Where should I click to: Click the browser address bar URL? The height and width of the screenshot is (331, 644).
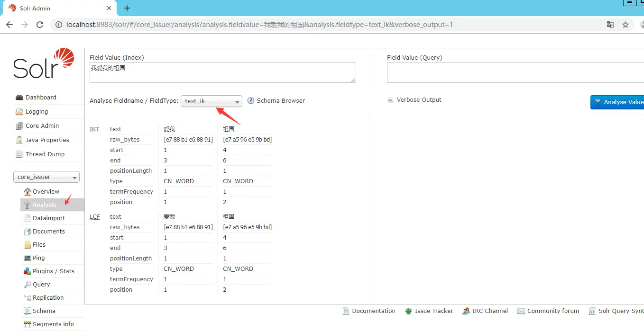click(x=259, y=25)
